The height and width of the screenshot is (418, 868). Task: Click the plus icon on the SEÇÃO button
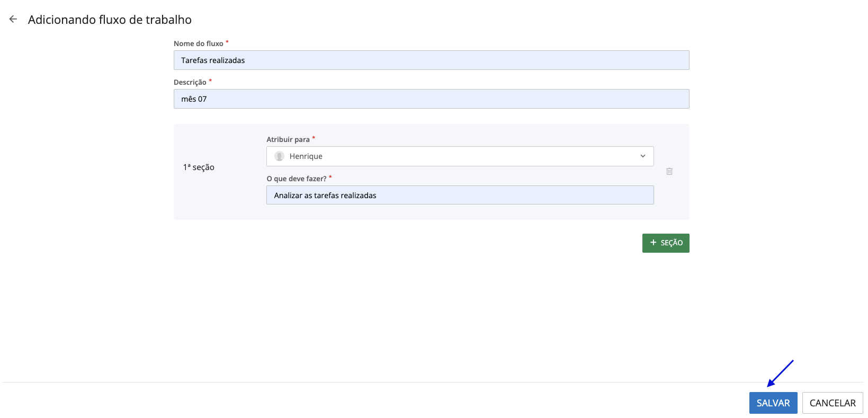tap(653, 243)
